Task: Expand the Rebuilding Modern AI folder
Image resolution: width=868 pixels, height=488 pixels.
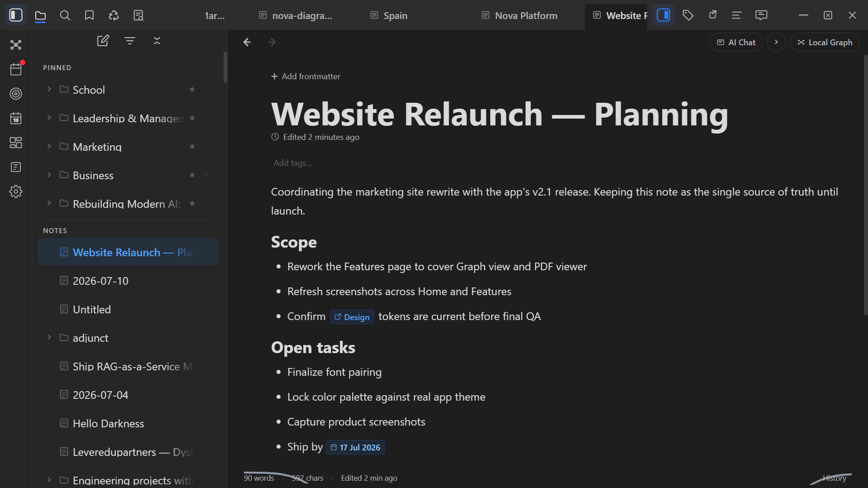Action: pos(49,203)
